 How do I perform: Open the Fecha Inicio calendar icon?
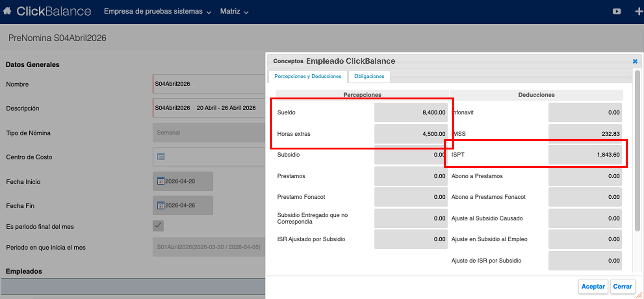pyautogui.click(x=161, y=181)
